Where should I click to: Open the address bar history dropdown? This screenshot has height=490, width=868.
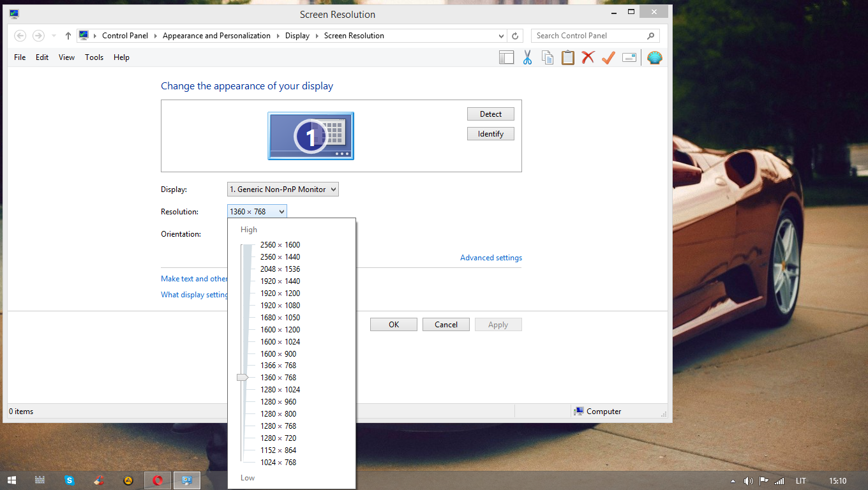coord(501,36)
